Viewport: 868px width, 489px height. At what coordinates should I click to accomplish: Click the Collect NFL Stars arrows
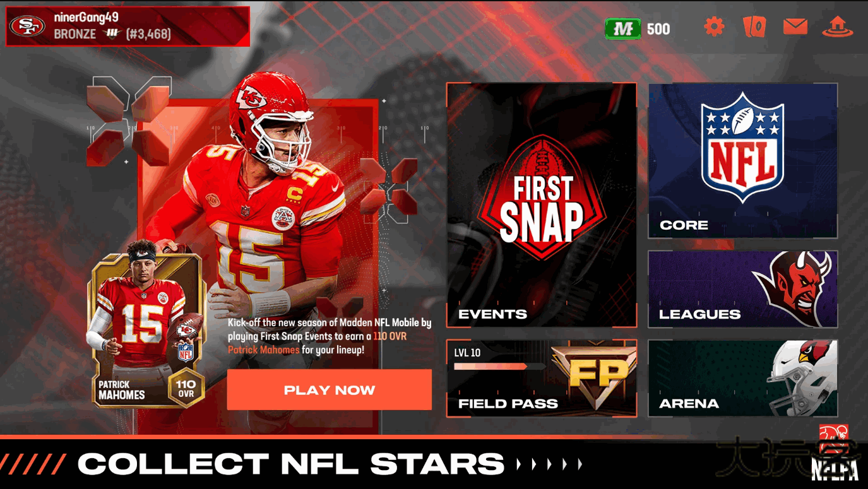(549, 464)
